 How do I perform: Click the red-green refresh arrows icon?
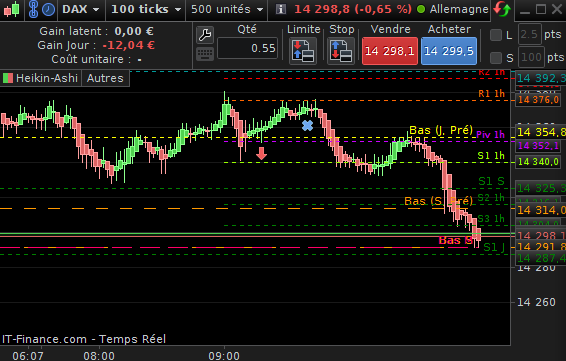[x=502, y=9]
